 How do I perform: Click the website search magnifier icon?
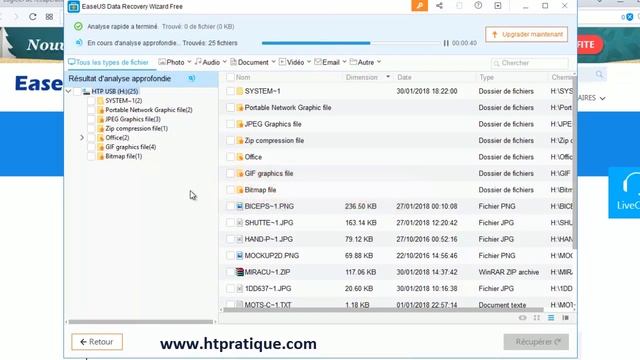point(599,74)
